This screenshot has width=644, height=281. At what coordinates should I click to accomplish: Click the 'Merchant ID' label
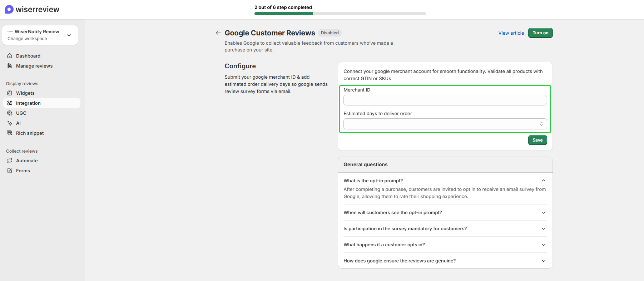coord(357,90)
